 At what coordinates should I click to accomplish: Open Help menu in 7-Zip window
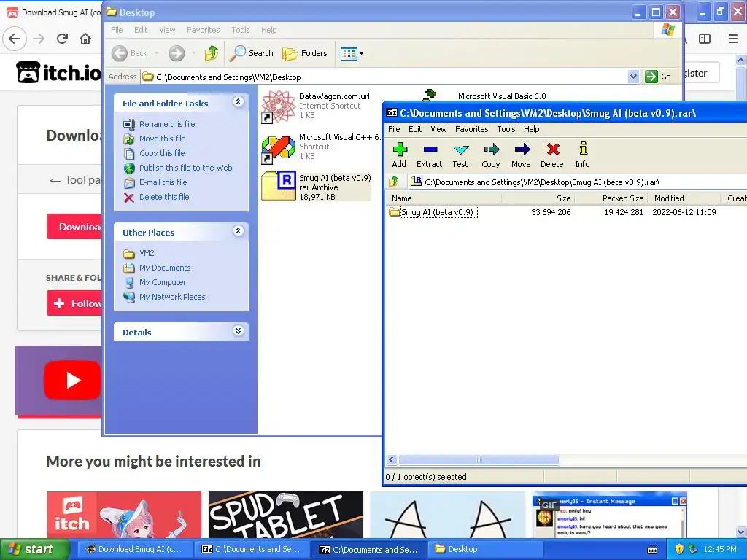click(x=532, y=129)
